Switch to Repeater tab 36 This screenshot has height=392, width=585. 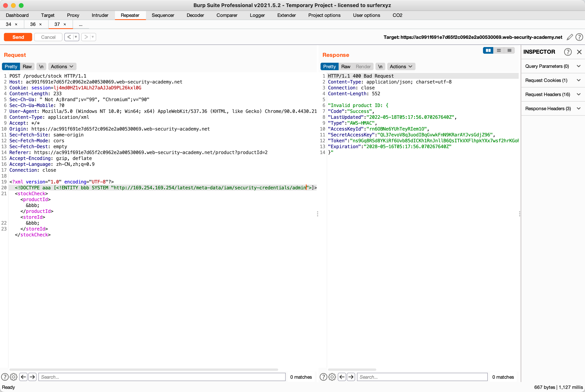pos(33,24)
